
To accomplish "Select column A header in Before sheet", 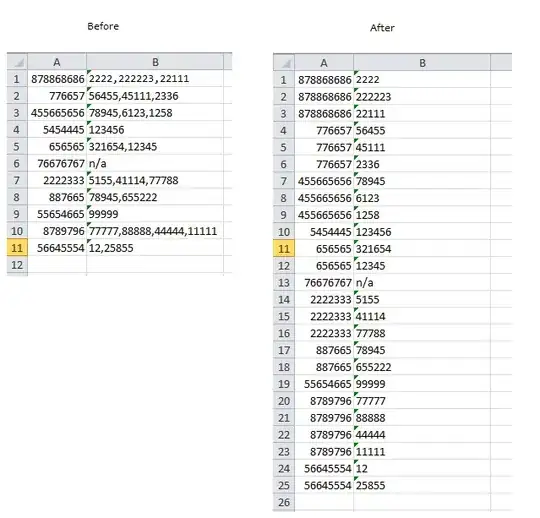I will pyautogui.click(x=57, y=62).
